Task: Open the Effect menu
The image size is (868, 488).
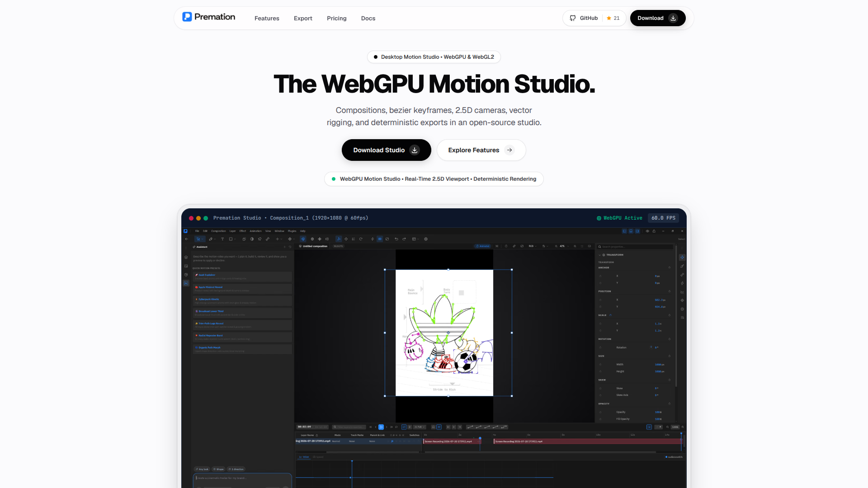Action: (x=243, y=231)
